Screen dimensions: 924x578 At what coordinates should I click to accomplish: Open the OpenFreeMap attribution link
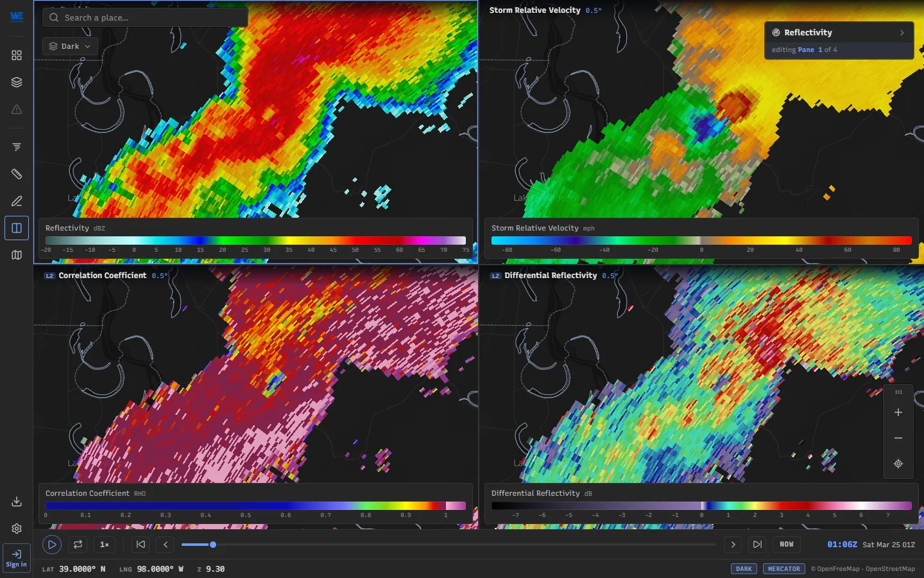click(838, 569)
